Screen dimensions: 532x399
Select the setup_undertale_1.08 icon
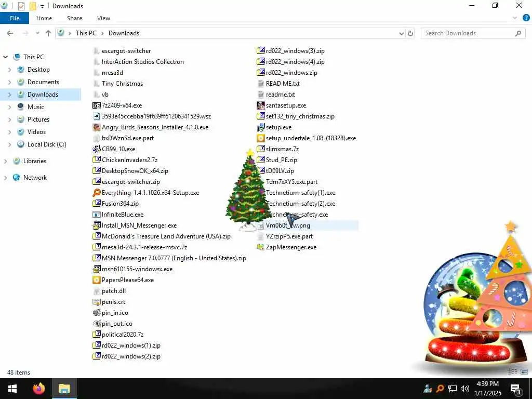261,138
